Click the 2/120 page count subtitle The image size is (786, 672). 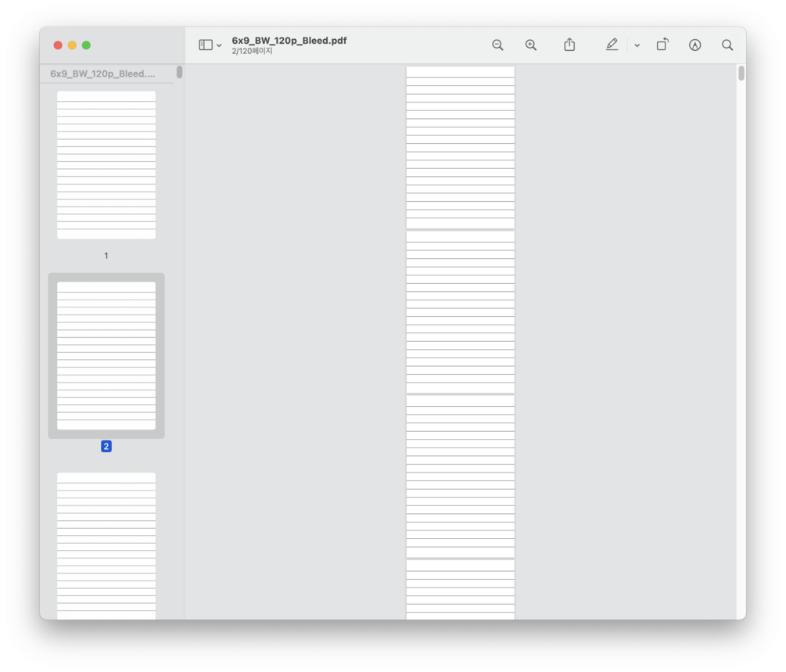[x=252, y=51]
